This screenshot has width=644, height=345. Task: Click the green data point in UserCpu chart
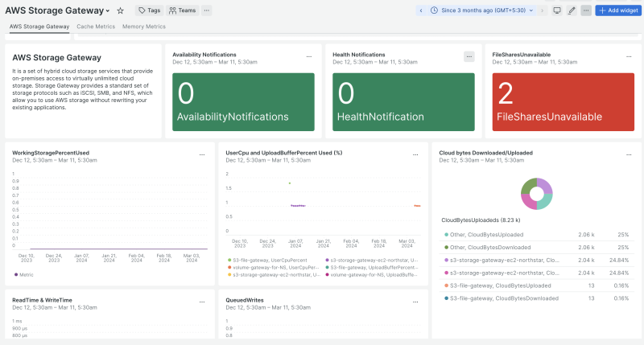click(x=290, y=183)
